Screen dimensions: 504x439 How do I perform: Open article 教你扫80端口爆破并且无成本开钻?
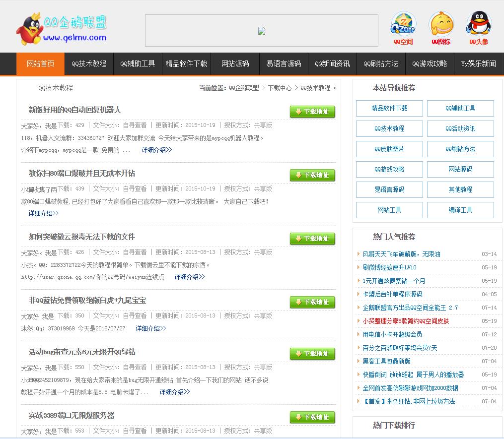(x=81, y=174)
